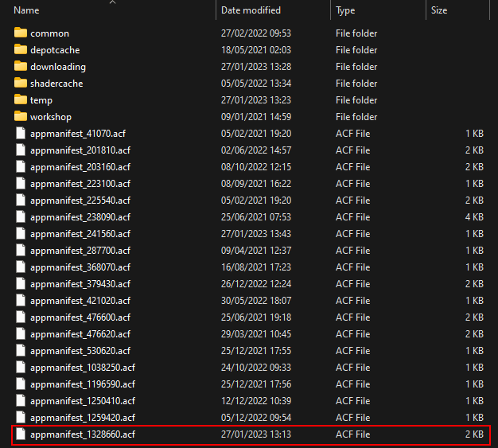Click the sort arrow above Name
498x448 pixels.
coord(112,2)
